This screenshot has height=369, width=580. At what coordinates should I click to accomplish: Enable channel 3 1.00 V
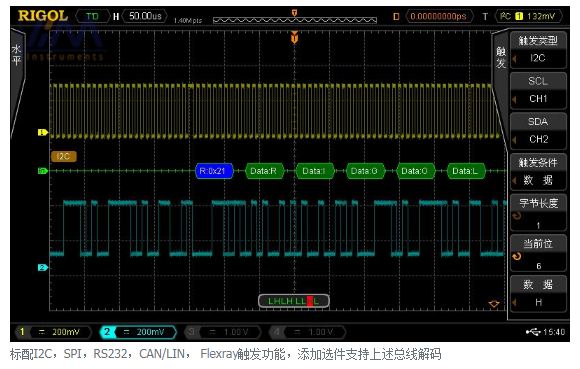click(223, 332)
